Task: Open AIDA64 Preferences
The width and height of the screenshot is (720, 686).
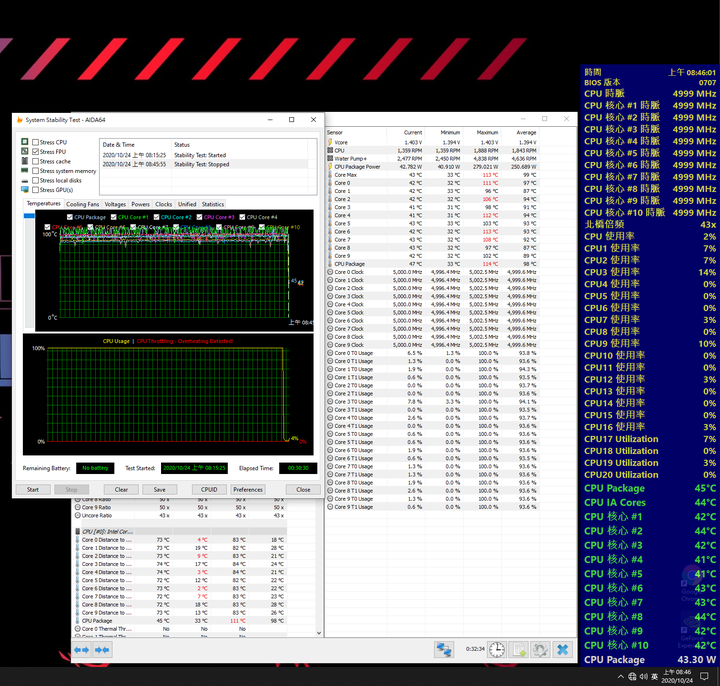Action: click(x=248, y=489)
